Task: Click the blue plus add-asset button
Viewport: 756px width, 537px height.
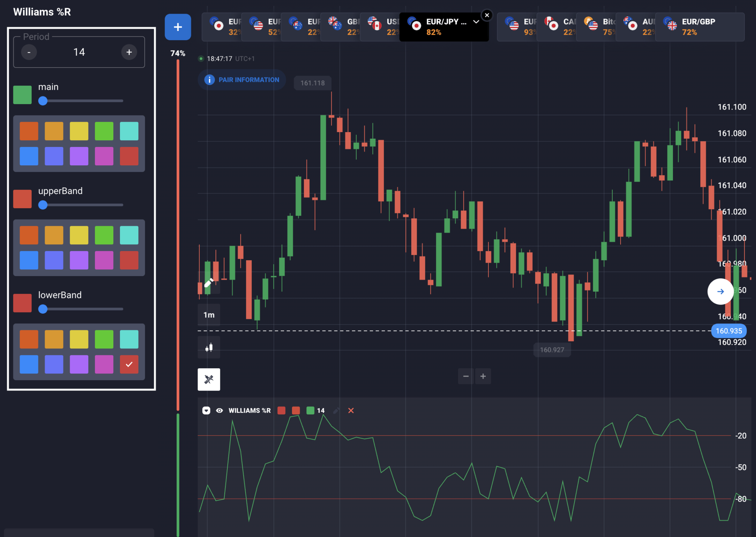Action: coord(178,27)
